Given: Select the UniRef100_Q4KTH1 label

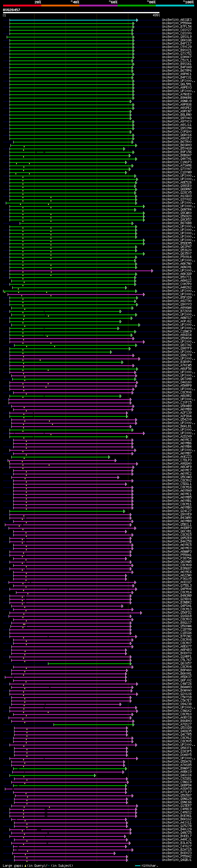Looking at the screenshot, I should pyautogui.click(x=177, y=159).
